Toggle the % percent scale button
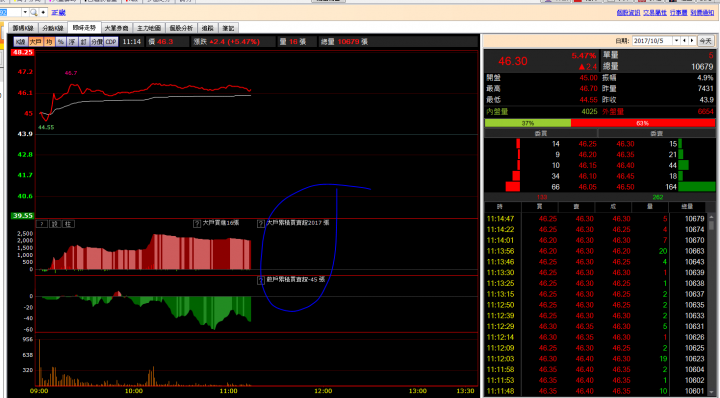The height and width of the screenshot is (398, 720). click(x=61, y=42)
